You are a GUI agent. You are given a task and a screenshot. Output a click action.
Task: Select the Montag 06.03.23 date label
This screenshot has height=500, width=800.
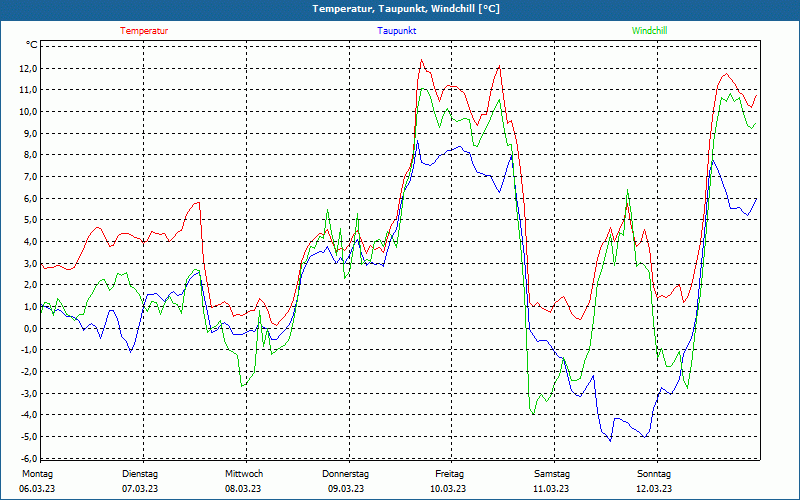click(x=37, y=481)
